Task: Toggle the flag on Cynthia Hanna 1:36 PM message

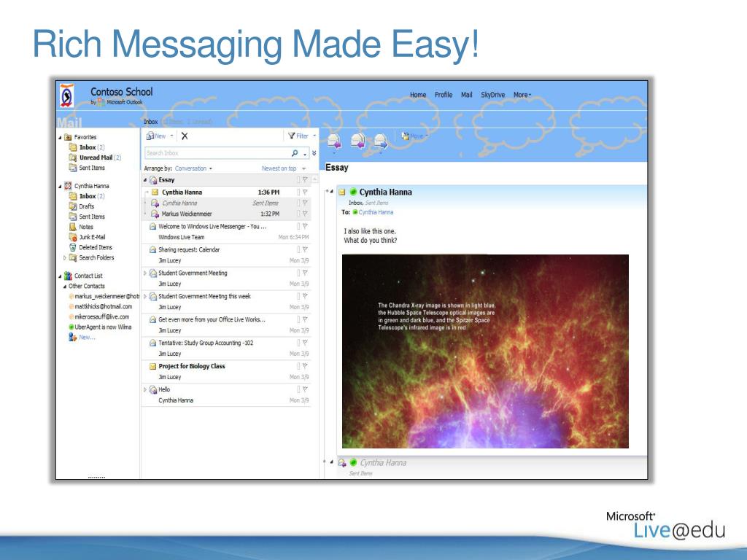Action: click(x=305, y=192)
